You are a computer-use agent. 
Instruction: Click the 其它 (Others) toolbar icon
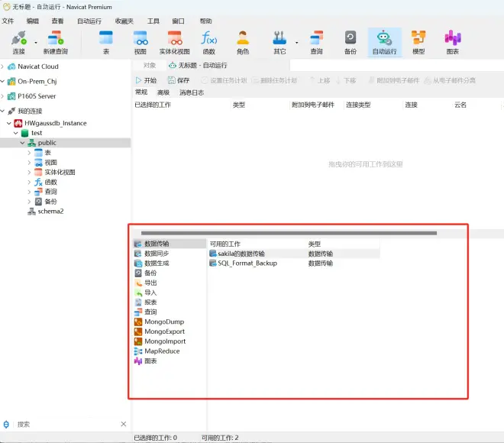click(279, 42)
